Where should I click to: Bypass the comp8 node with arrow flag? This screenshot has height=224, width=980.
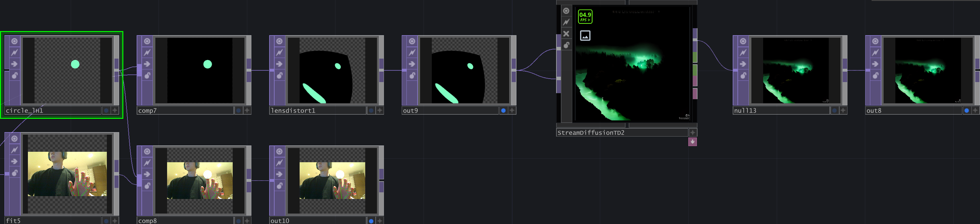click(147, 174)
